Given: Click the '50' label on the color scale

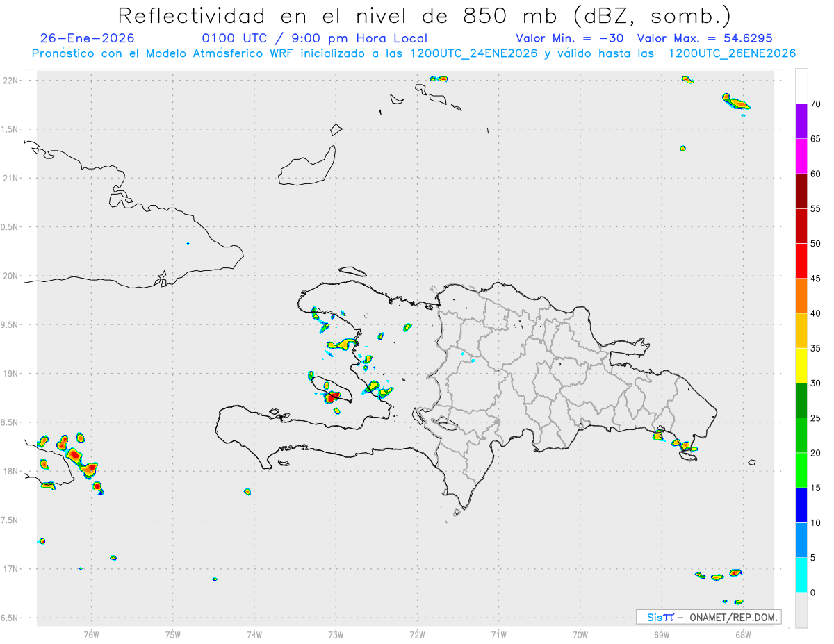Looking at the screenshot, I should pyautogui.click(x=815, y=244).
